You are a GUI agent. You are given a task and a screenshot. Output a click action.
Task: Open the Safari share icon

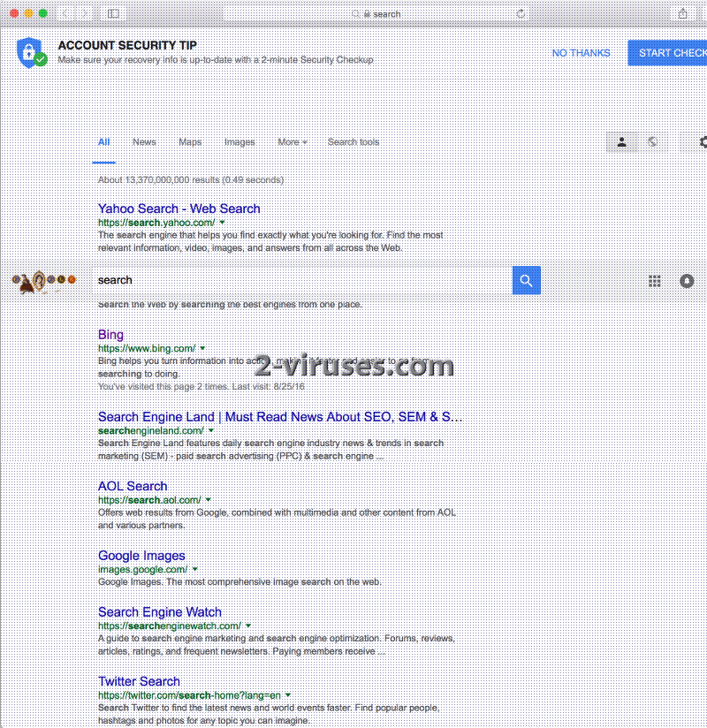click(x=682, y=13)
